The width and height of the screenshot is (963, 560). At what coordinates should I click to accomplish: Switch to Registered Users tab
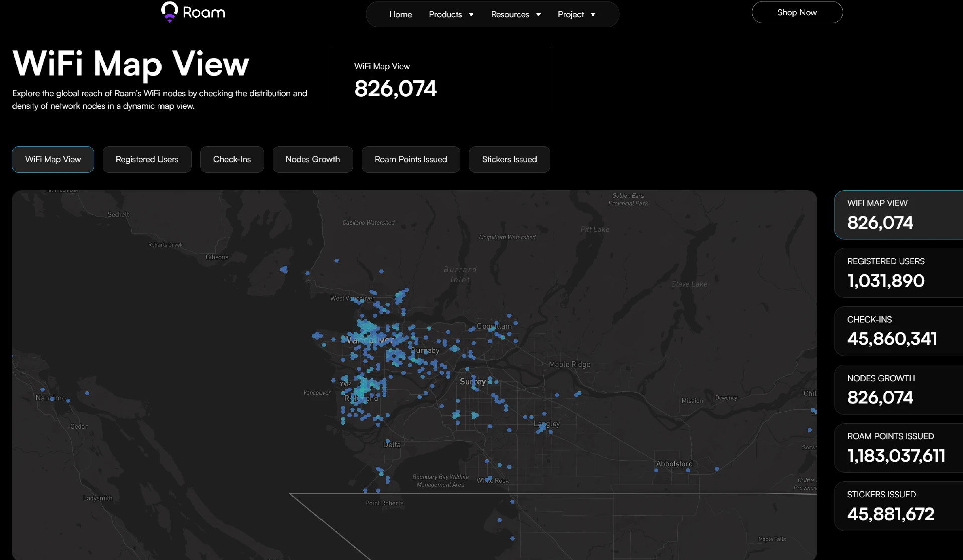(147, 159)
